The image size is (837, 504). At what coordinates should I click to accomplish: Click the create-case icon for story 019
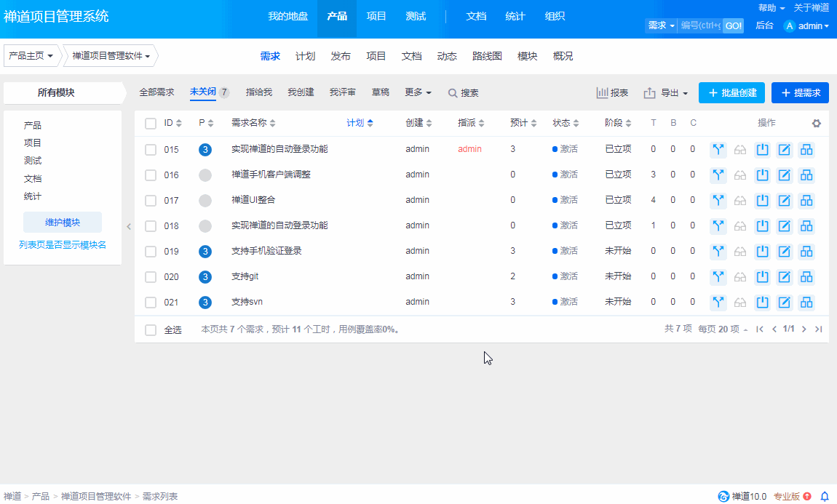point(806,252)
